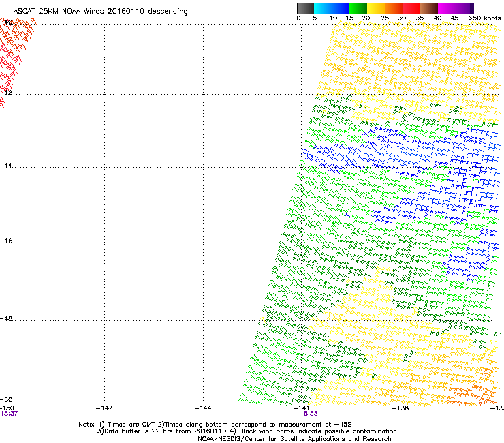The width and height of the screenshot is (504, 443).
Task: Click the '35' legend scale number
Action: 420,18
